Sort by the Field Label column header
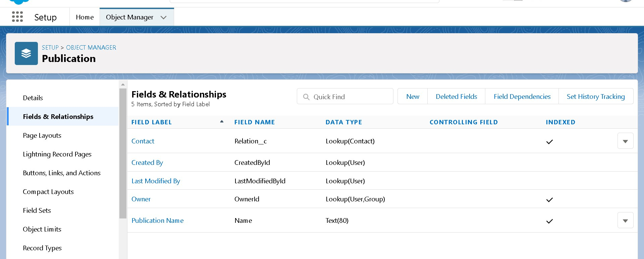 pyautogui.click(x=152, y=122)
